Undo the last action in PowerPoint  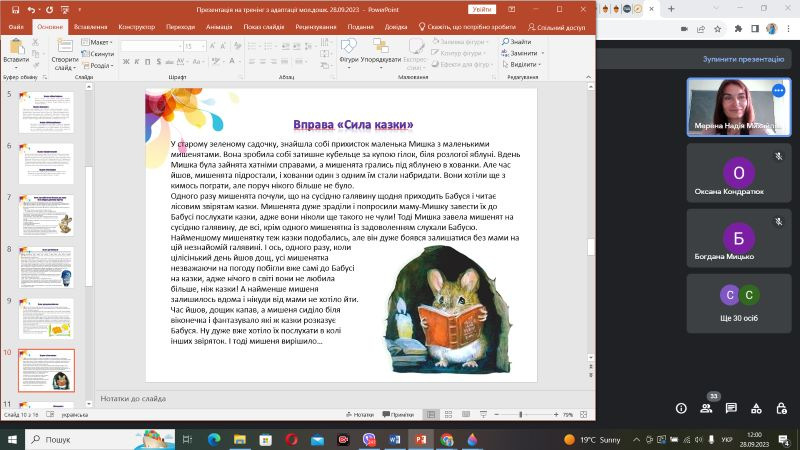(31, 10)
